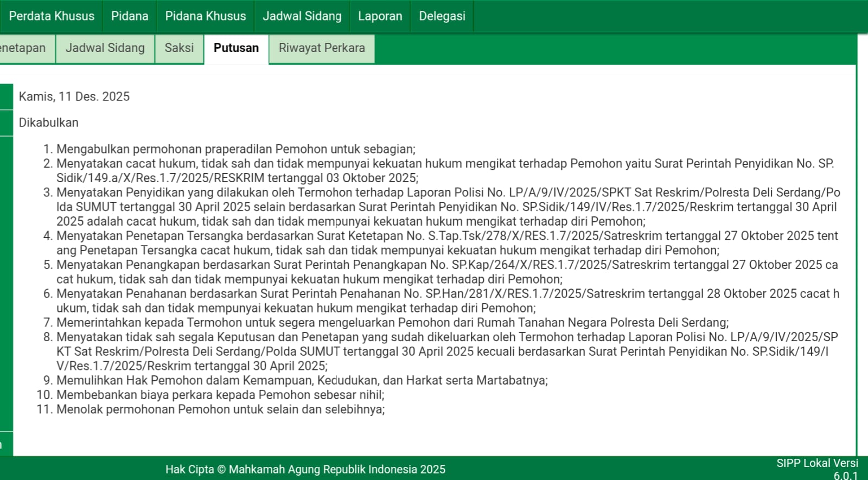Open the Delegasi menu

442,16
